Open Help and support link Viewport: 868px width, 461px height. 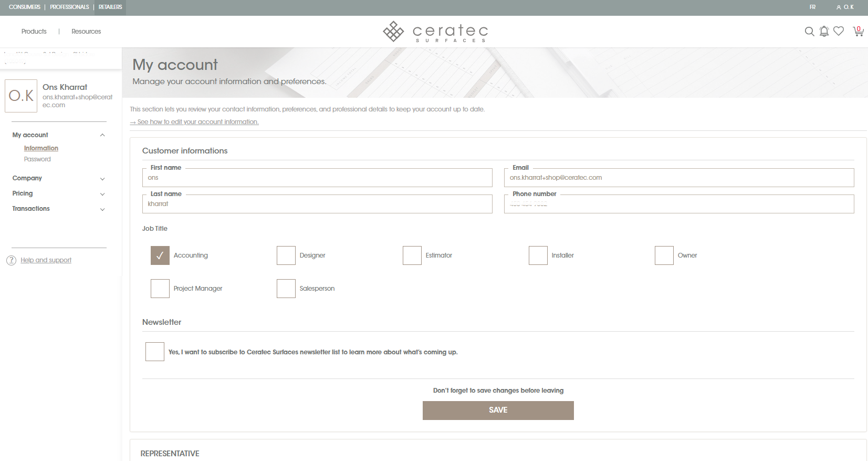pyautogui.click(x=46, y=260)
